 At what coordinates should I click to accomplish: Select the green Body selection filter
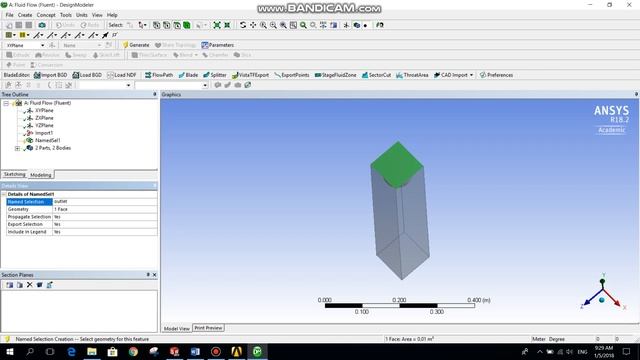click(x=187, y=25)
